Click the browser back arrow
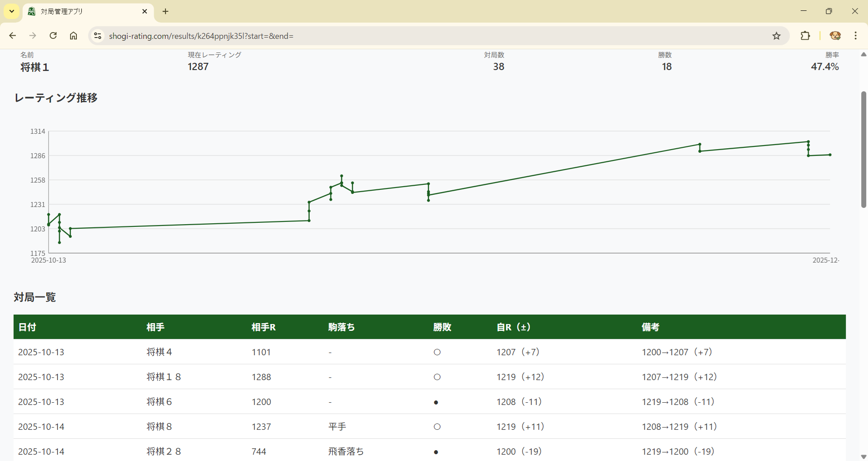The height and width of the screenshot is (461, 868). 13,36
